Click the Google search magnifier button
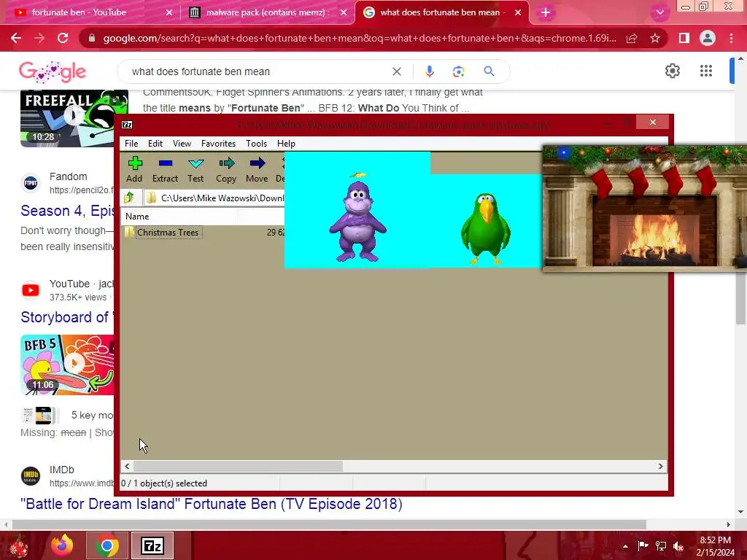Image resolution: width=747 pixels, height=560 pixels. tap(489, 71)
